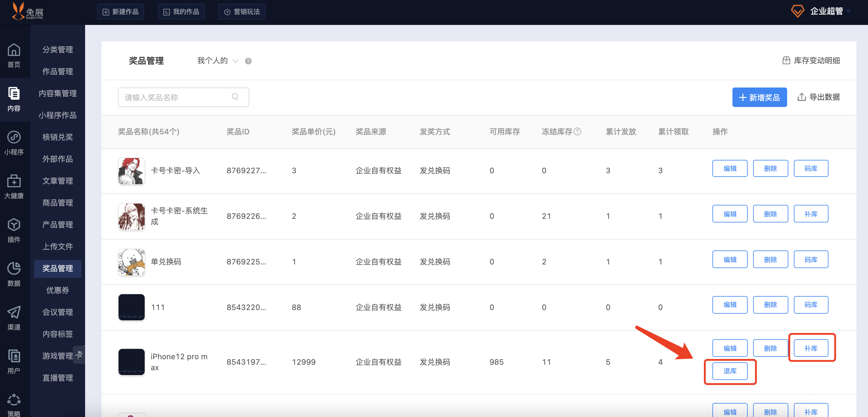Click the 卡号卡密-系统生成 prize thumbnail
Viewport: 868px width, 417px height.
(131, 216)
